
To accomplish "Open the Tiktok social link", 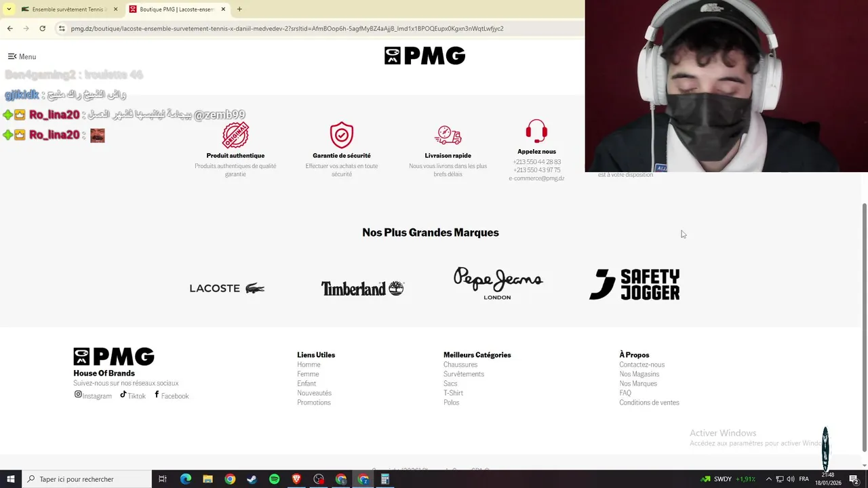I will click(133, 395).
